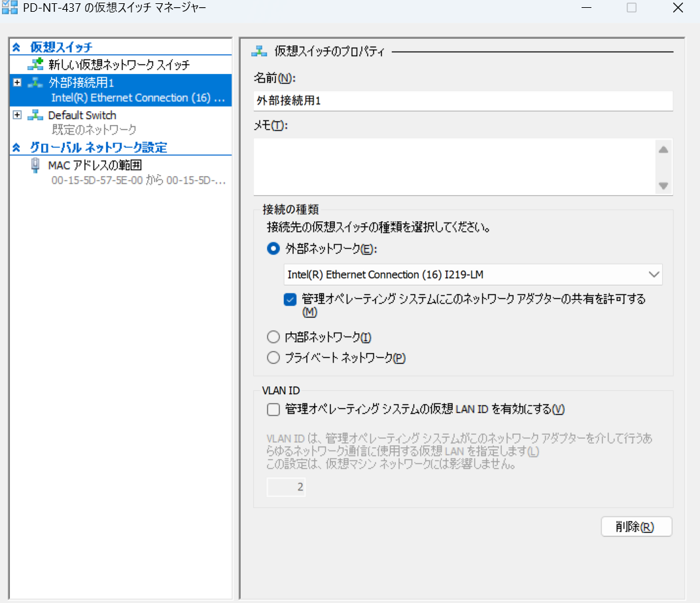Screen dimensions: 700x603
Task: Select the 内部ネットワーク radio button
Action: click(273, 337)
